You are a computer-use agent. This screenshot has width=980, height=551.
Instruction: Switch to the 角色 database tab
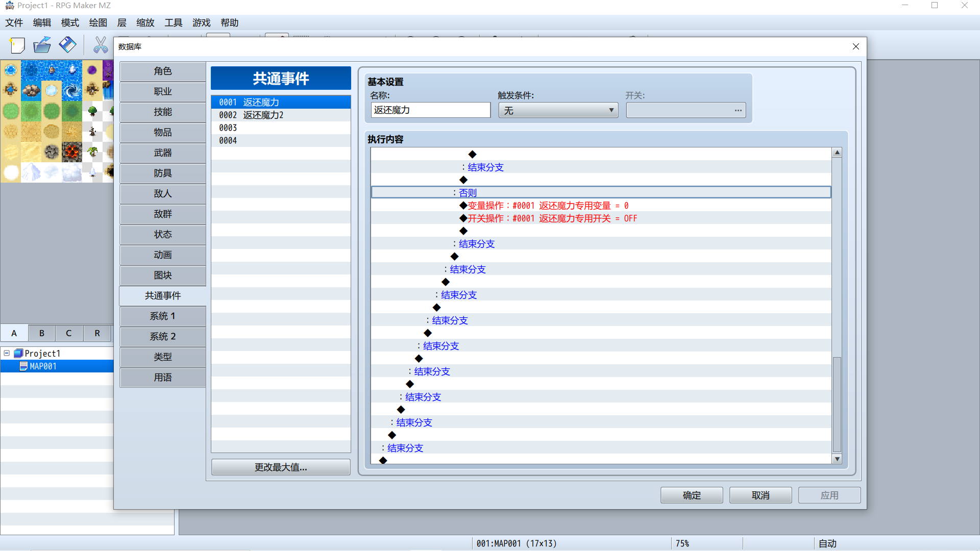(x=163, y=71)
